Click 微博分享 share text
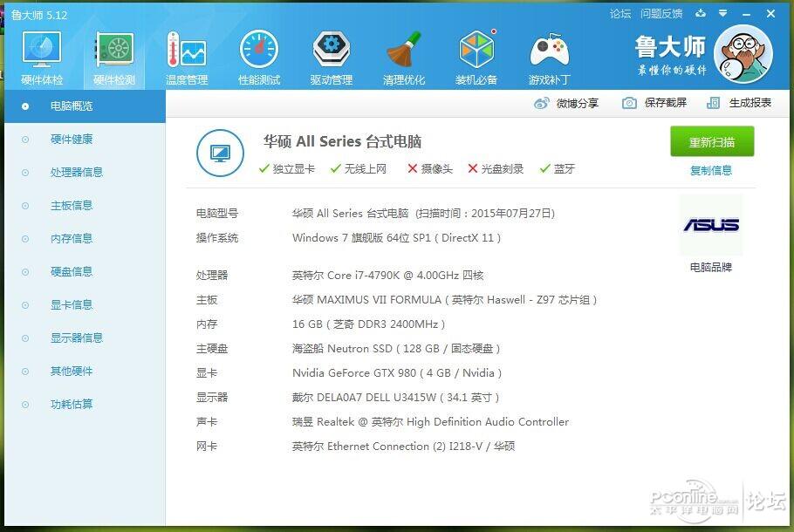This screenshot has width=794, height=532. coord(578,104)
